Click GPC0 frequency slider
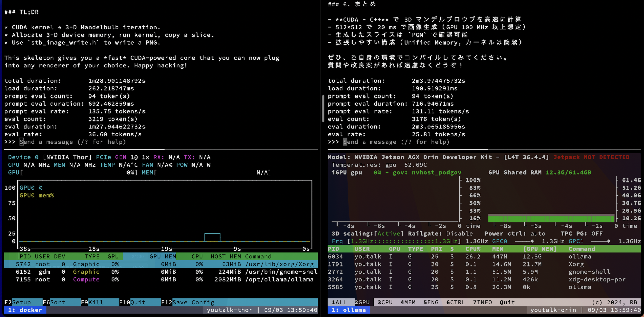The height and width of the screenshot is (317, 644). (524, 241)
